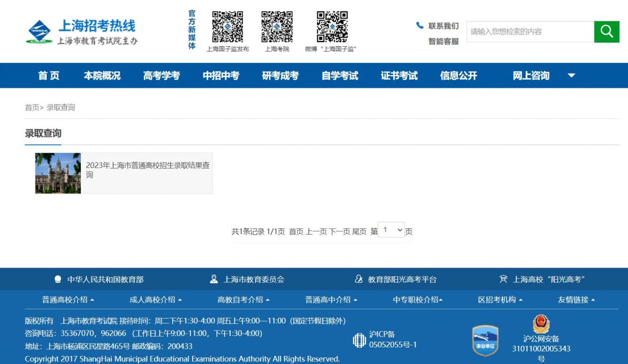
Task: Expand 普通高中介绍 footer list
Action: tap(331, 300)
